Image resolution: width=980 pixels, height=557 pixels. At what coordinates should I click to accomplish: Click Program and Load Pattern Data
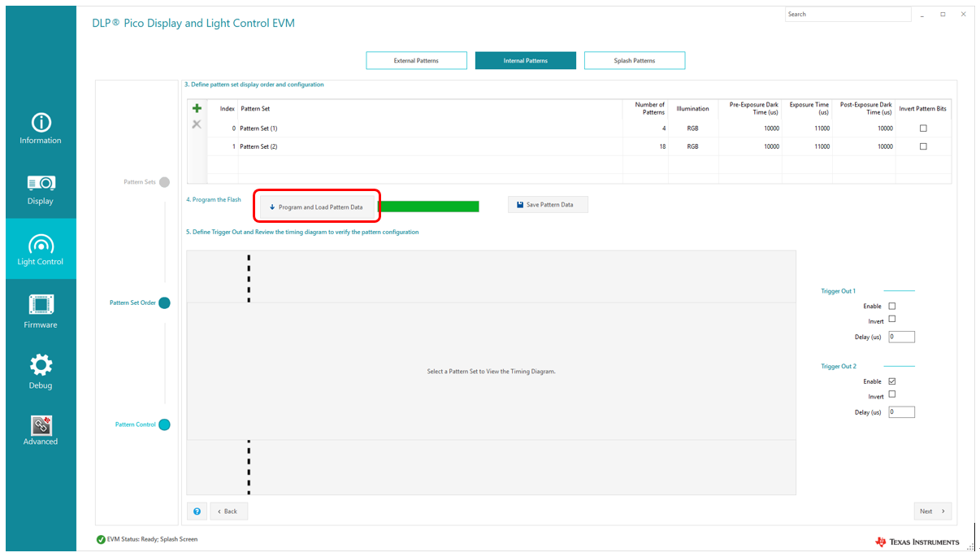316,207
